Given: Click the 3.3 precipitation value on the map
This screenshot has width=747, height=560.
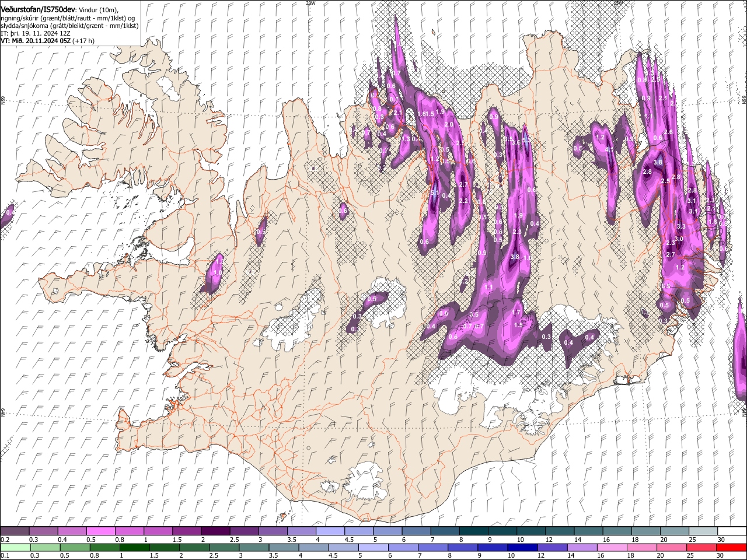Looking at the screenshot, I should pyautogui.click(x=680, y=226).
